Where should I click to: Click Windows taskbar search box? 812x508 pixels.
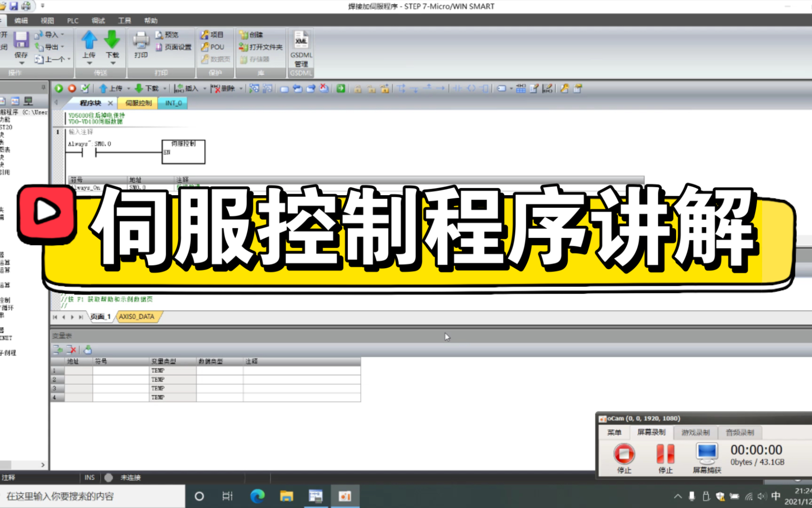click(x=93, y=496)
